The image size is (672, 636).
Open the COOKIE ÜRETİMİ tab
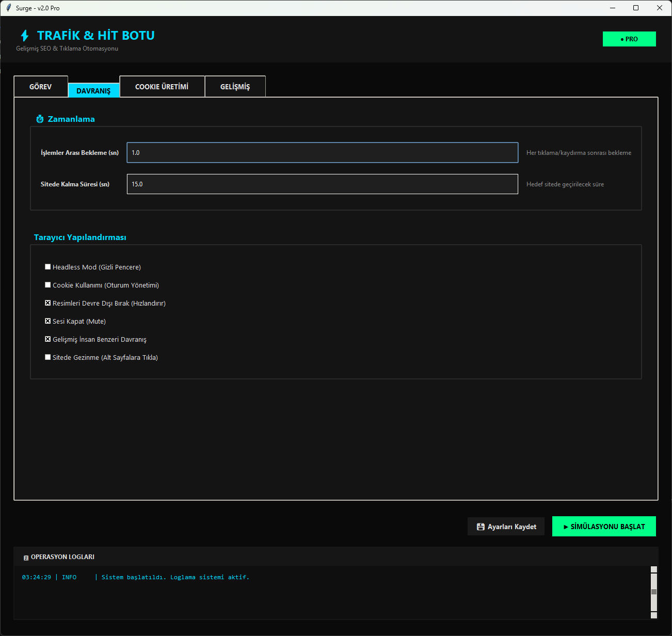pyautogui.click(x=162, y=87)
